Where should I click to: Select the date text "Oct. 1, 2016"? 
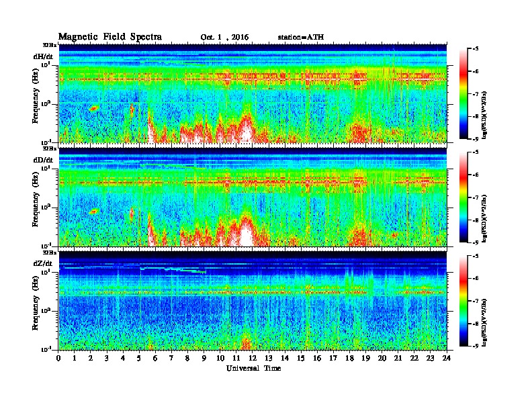tap(224, 38)
